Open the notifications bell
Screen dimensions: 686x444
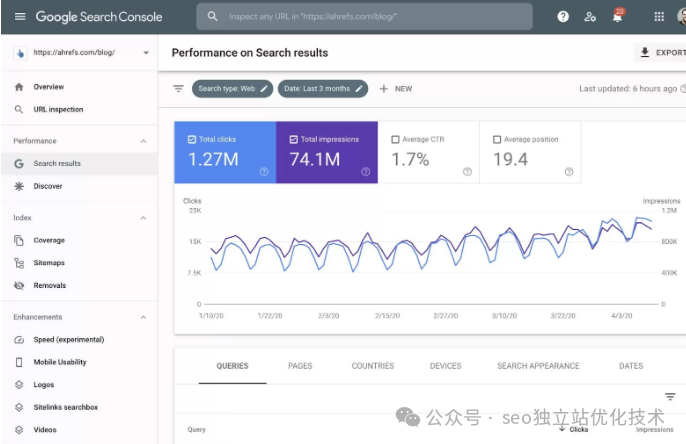pyautogui.click(x=617, y=17)
